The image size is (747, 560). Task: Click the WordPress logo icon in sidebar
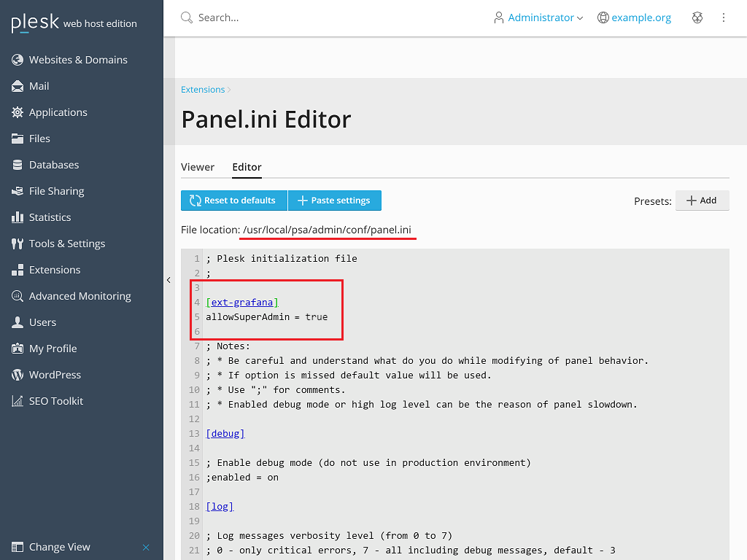18,375
